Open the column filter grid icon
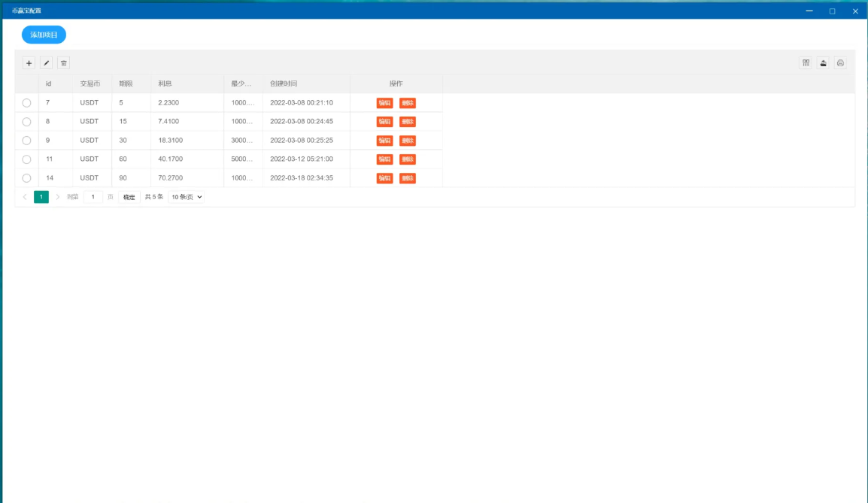The width and height of the screenshot is (868, 503). point(806,63)
